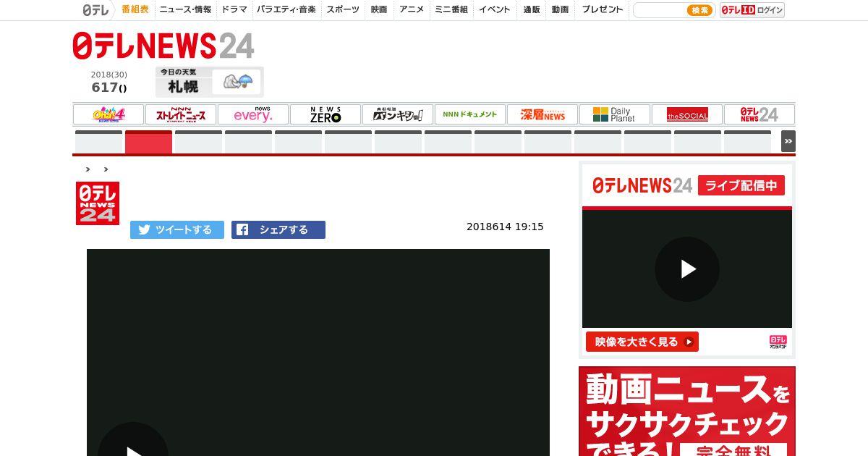
Task: Open 番組表 in the top navigation
Action: click(135, 9)
